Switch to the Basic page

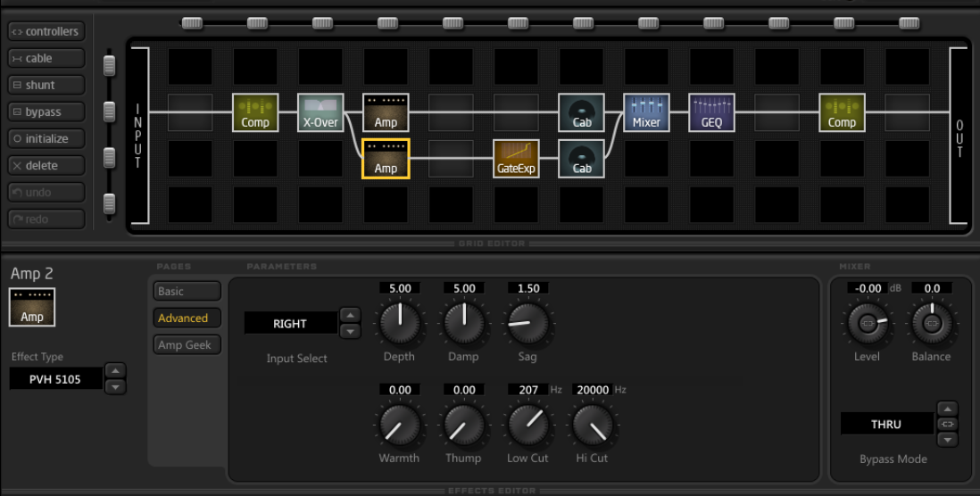pos(187,291)
